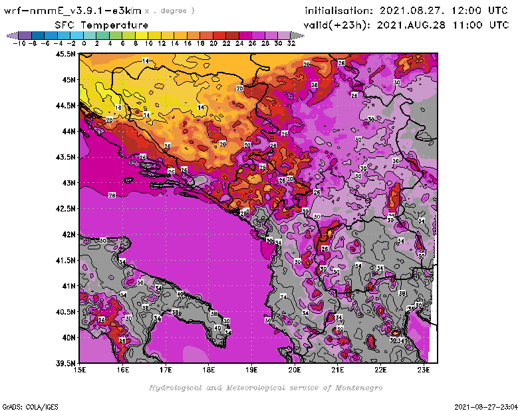
Task: Click the '41N' latitude label
Action: pyautogui.click(x=68, y=286)
